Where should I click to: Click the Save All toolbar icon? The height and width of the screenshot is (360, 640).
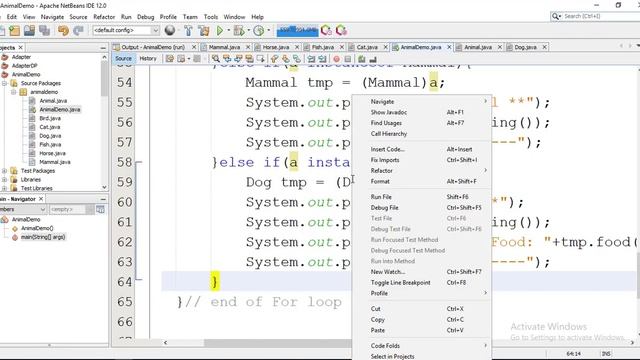pyautogui.click(x=44, y=31)
